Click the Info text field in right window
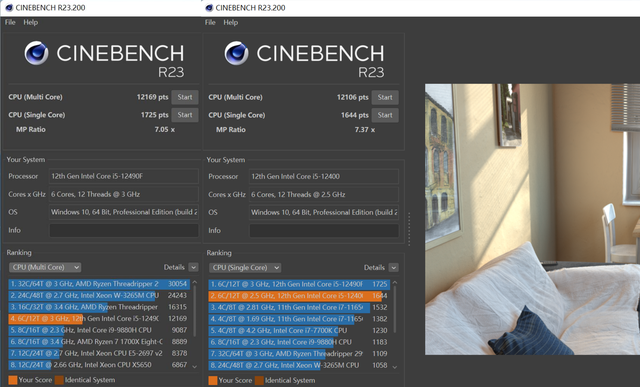The height and width of the screenshot is (387, 640). (324, 231)
